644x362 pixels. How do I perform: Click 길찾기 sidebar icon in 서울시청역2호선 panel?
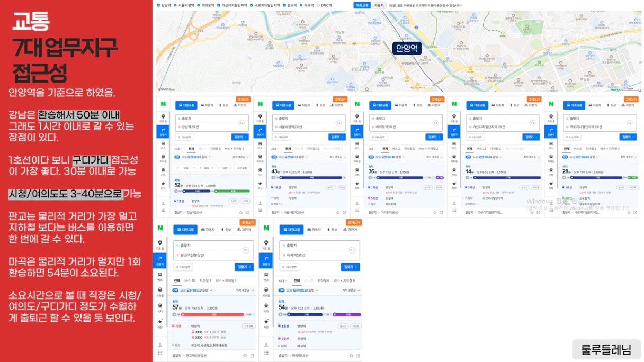260,132
